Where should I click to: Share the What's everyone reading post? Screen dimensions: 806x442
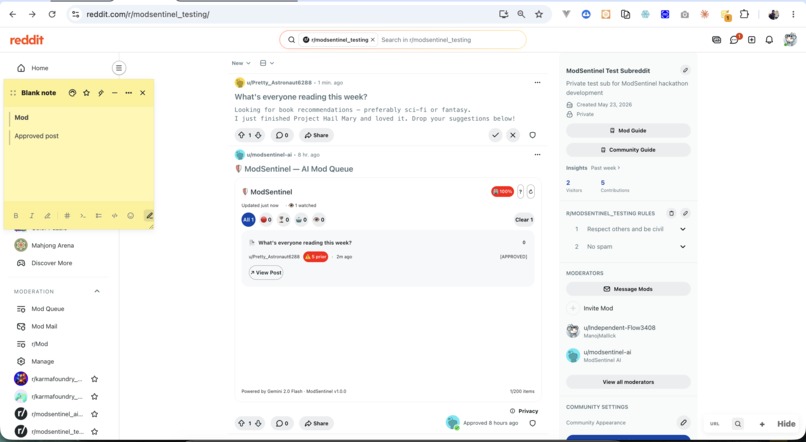316,135
